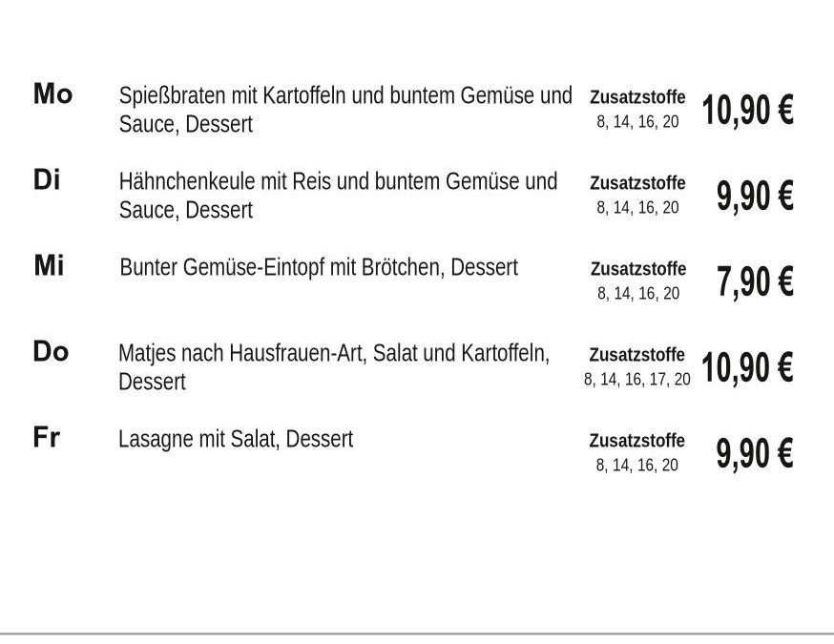Select the Do day label
This screenshot has height=644, width=834.
click(x=51, y=352)
